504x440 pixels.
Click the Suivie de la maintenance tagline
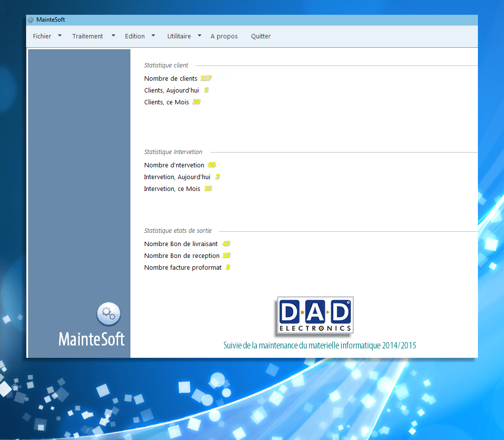319,346
